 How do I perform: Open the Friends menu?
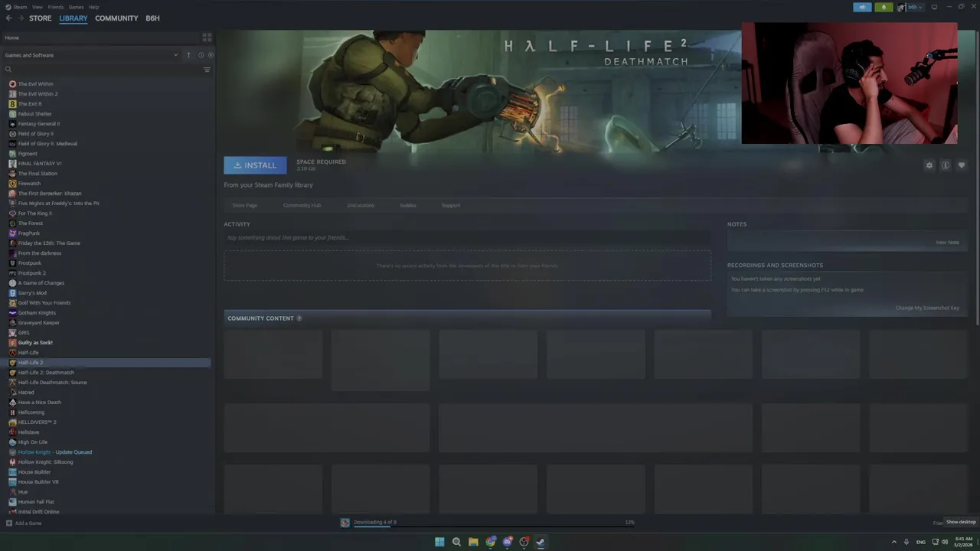pos(56,7)
